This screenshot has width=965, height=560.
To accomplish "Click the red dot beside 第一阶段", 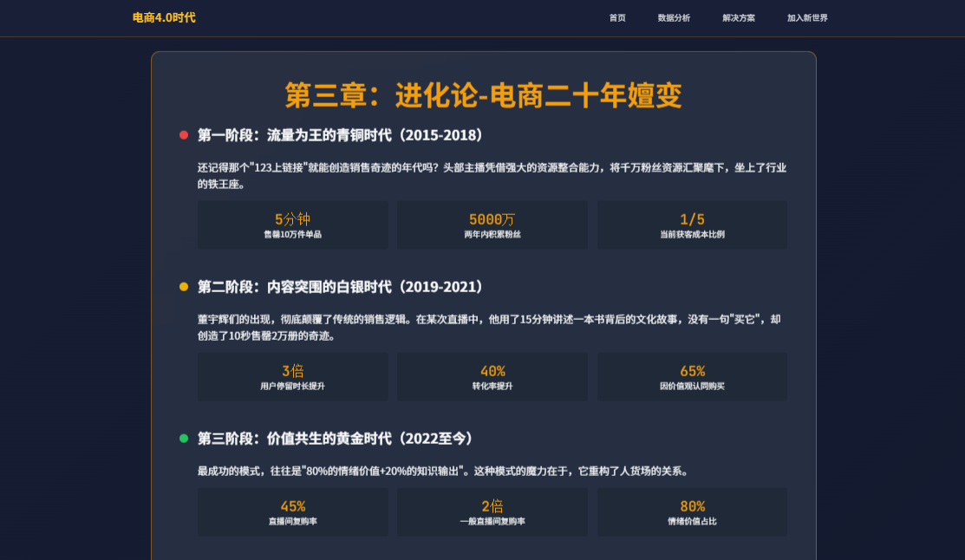I will (184, 135).
